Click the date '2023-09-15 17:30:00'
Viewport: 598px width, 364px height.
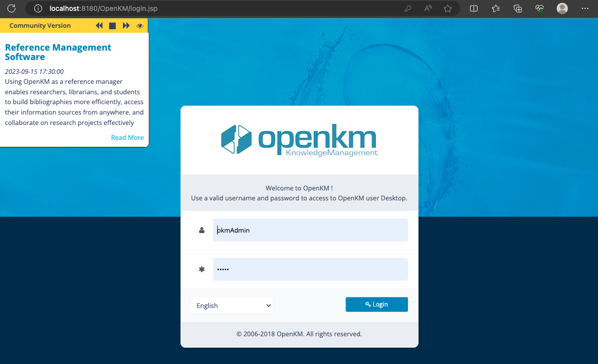[34, 71]
